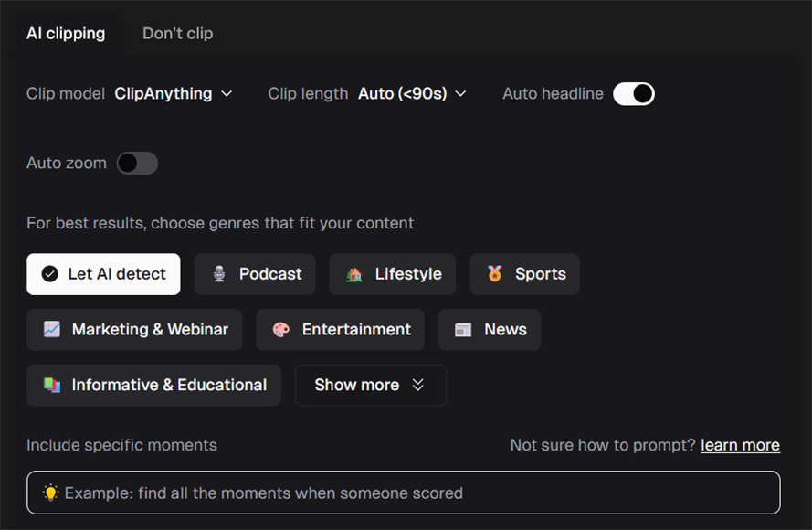
Task: Switch to the Don't clip tab
Action: tap(177, 34)
